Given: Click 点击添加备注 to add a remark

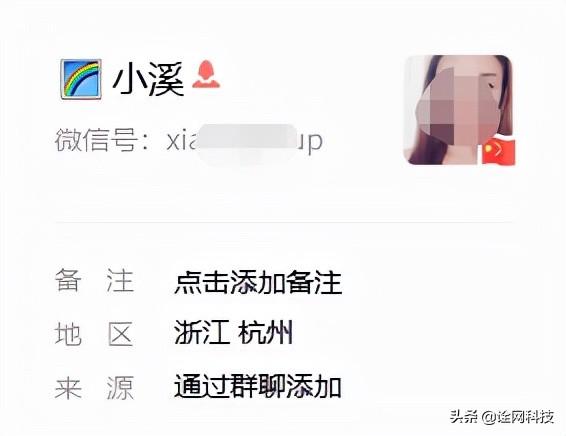Looking at the screenshot, I should pos(258,282).
